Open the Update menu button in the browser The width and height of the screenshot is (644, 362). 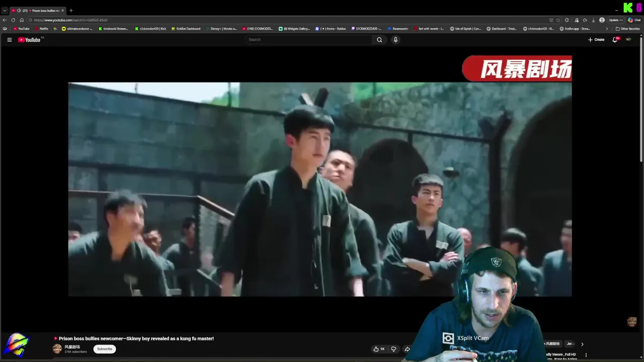click(x=616, y=20)
